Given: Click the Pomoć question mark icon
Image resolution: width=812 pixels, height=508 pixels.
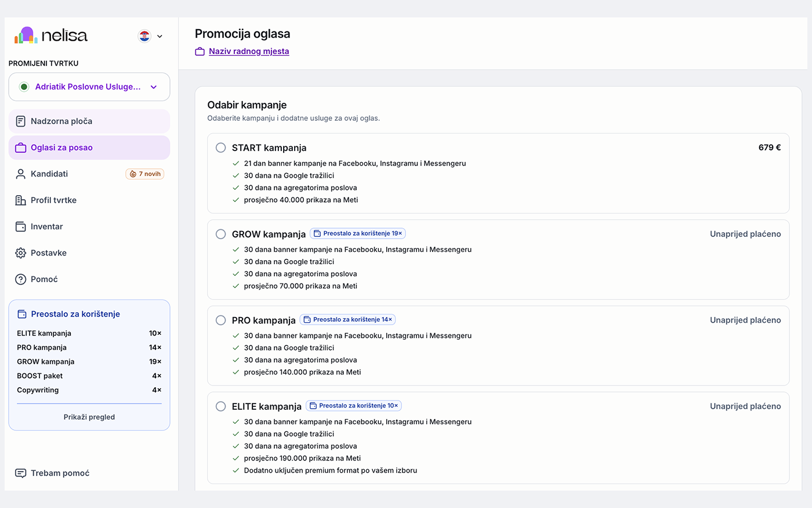Looking at the screenshot, I should click(x=20, y=279).
